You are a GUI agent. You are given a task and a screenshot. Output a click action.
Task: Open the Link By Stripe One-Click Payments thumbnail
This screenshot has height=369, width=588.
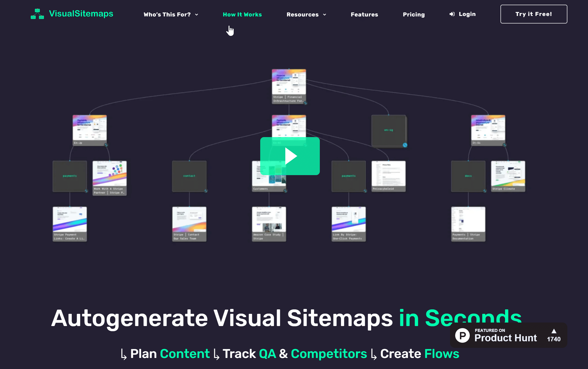coord(349,224)
